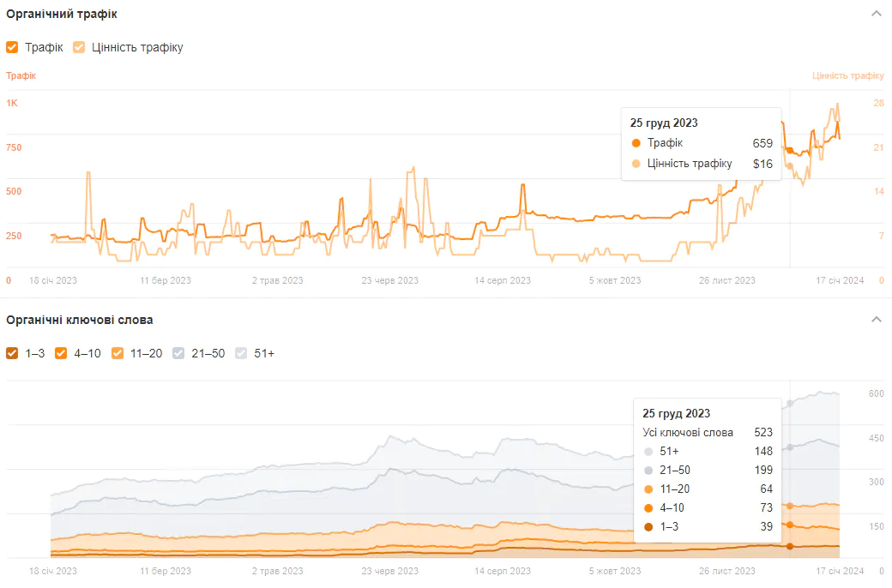Click the Органічні ключові слова heading
Image resolution: width=892 pixels, height=588 pixels.
(80, 320)
